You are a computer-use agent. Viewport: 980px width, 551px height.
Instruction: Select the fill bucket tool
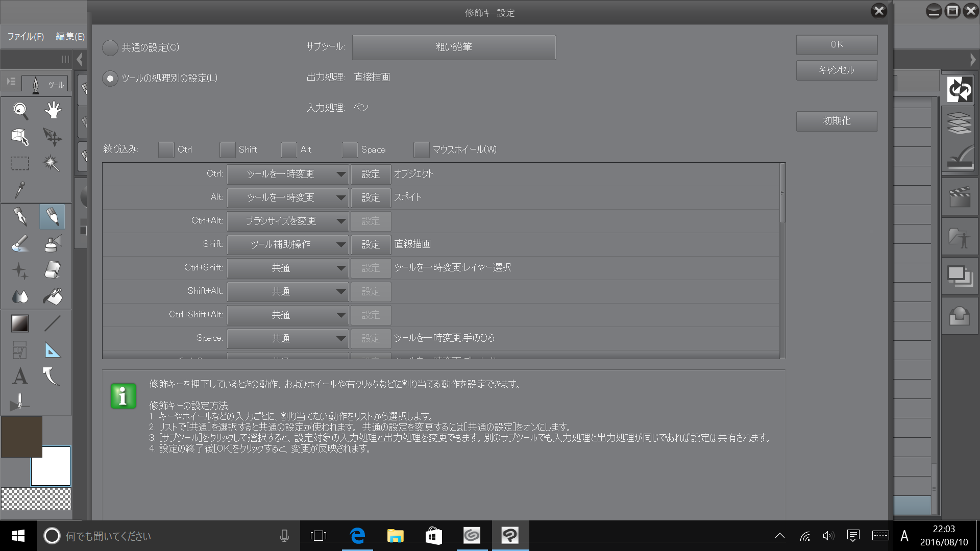(53, 296)
